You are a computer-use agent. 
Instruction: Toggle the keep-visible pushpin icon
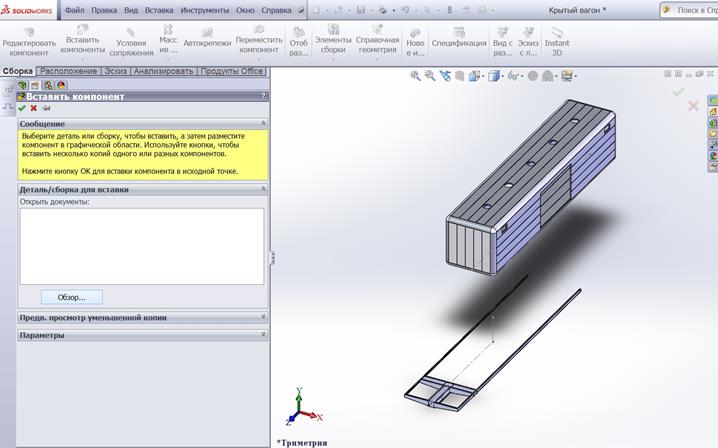coord(45,108)
